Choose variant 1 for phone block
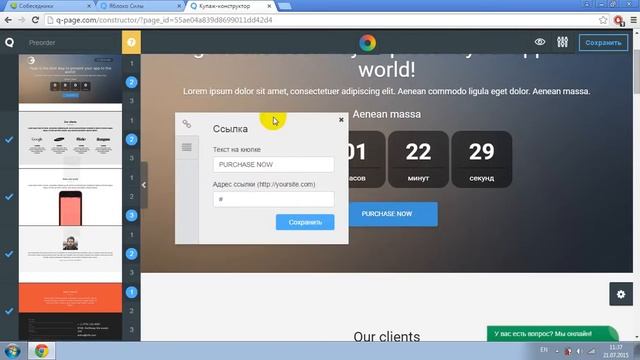Viewport: 640px width, 360px height. tap(131, 178)
